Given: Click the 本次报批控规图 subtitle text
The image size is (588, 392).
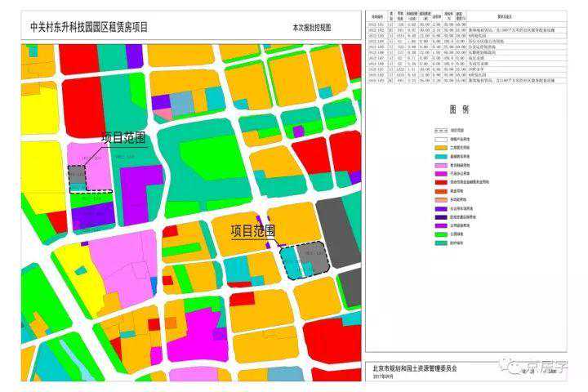Looking at the screenshot, I should coord(311,29).
